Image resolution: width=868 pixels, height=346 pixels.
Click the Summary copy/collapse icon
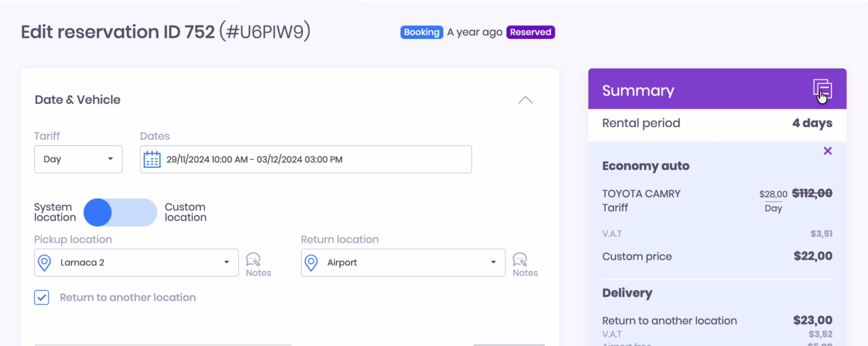click(822, 89)
